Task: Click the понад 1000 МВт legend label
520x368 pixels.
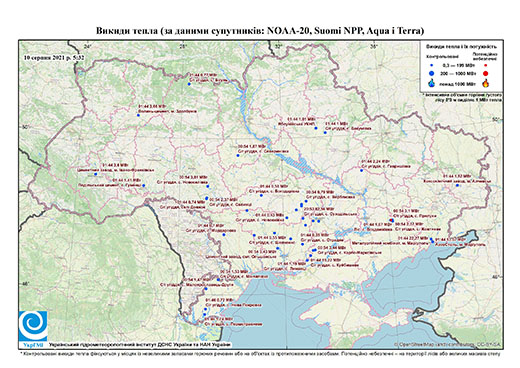Action: 456,83
